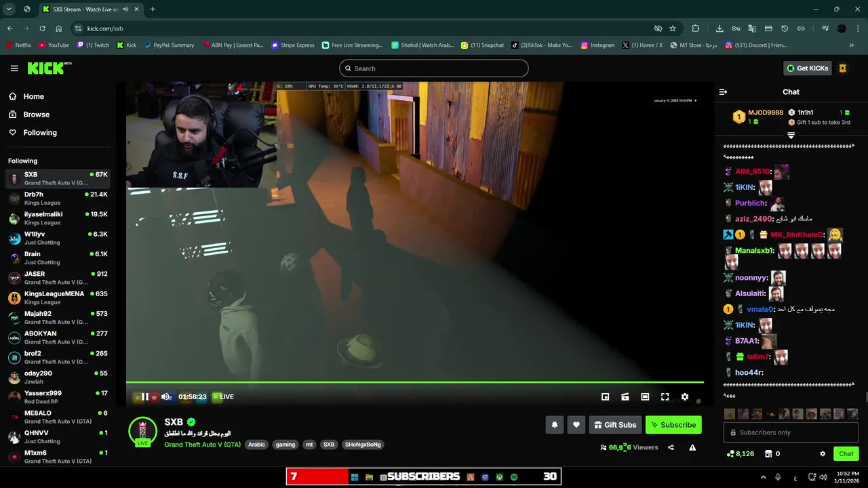
Task: Open the Kick sidebar hamburger menu
Action: pyautogui.click(x=14, y=68)
